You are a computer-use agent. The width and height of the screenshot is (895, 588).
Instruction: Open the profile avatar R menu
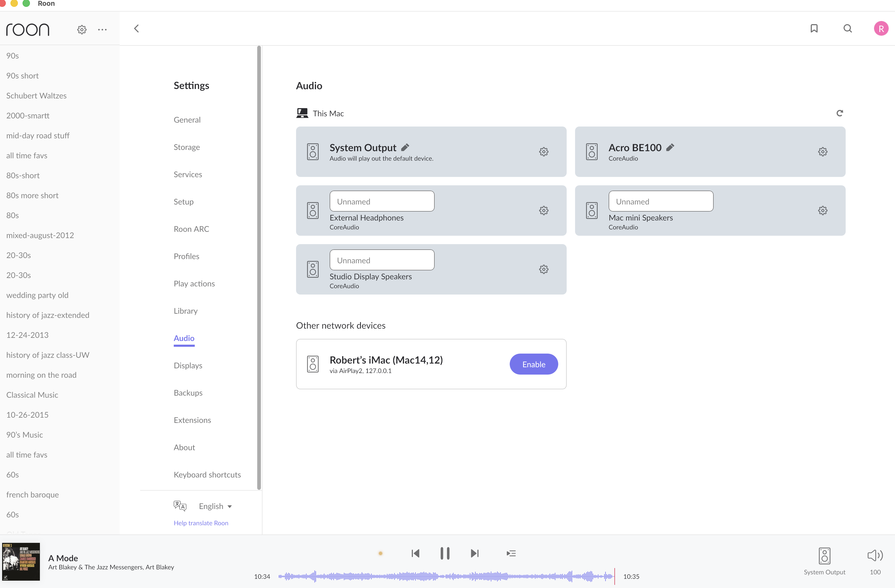point(881,29)
